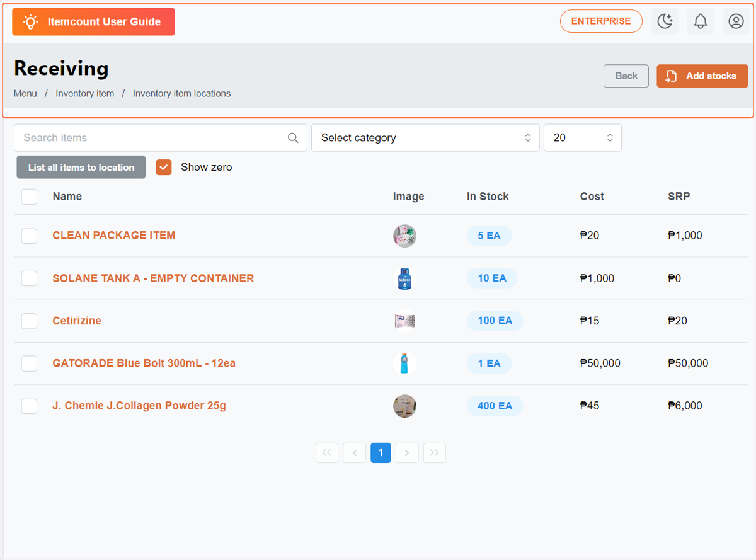Image resolution: width=756 pixels, height=560 pixels.
Task: Click the SRP column header
Action: click(x=679, y=197)
